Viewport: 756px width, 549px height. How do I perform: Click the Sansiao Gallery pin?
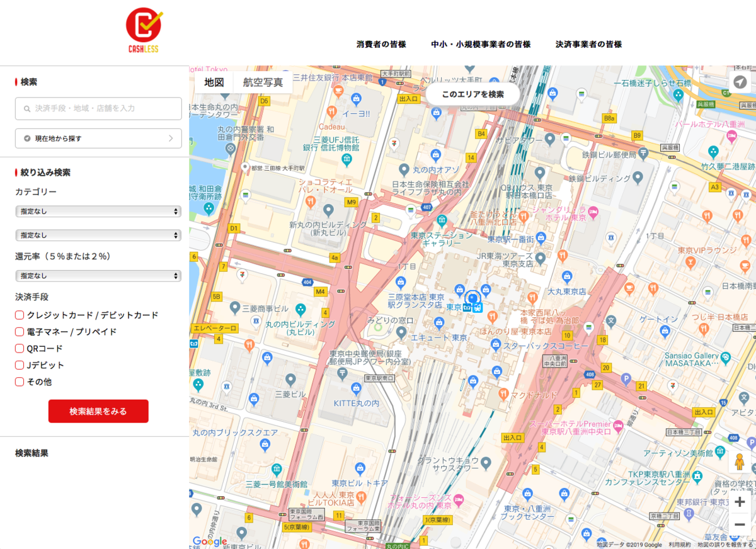pyautogui.click(x=726, y=358)
